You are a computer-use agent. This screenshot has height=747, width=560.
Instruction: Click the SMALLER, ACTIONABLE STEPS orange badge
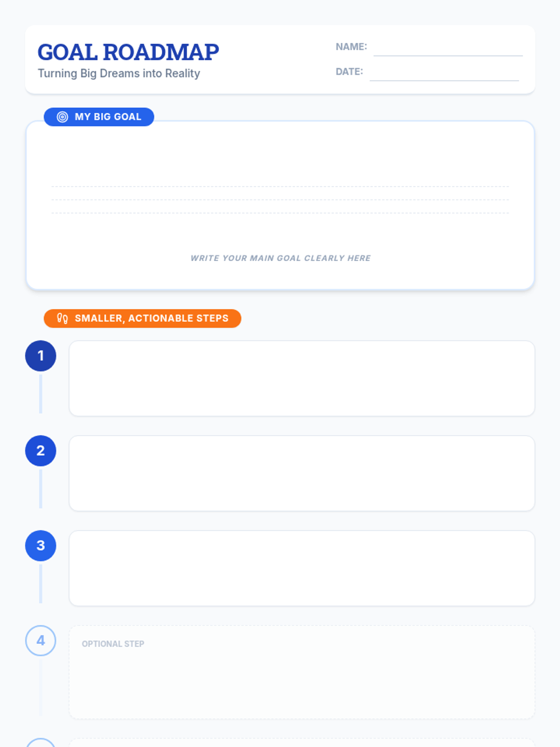(x=142, y=318)
